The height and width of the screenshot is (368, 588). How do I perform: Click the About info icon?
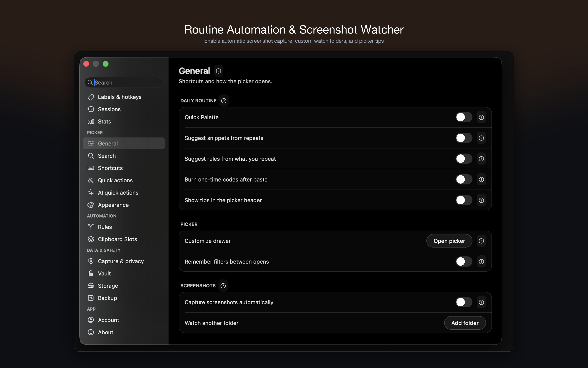[x=91, y=332]
